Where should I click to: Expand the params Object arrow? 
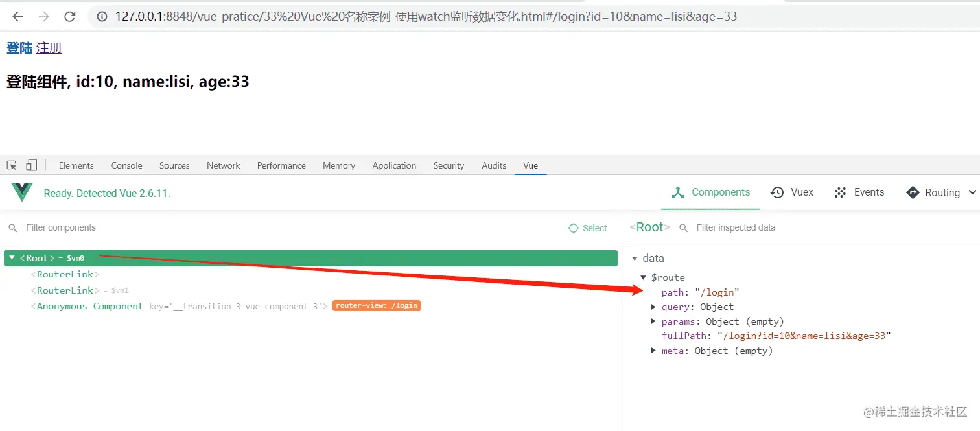pyautogui.click(x=653, y=321)
